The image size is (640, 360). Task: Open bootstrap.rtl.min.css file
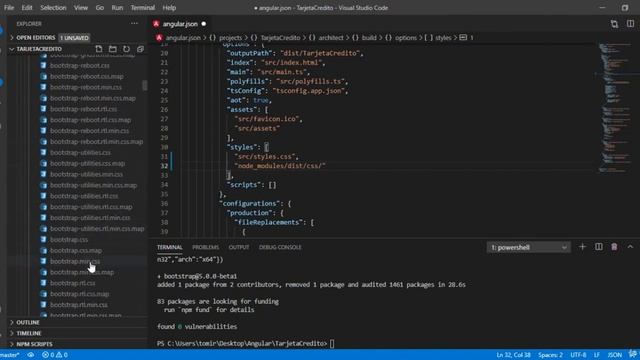point(79,305)
